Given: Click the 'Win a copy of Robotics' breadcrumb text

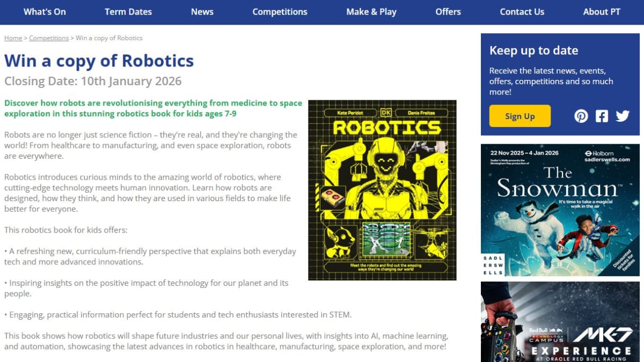Looking at the screenshot, I should click(109, 38).
